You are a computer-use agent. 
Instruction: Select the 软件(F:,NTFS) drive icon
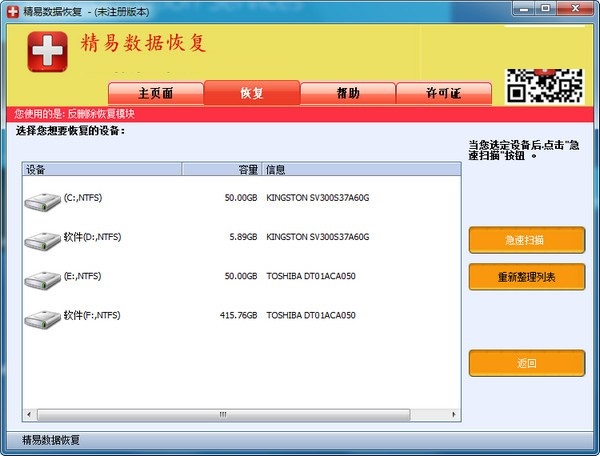(42, 319)
